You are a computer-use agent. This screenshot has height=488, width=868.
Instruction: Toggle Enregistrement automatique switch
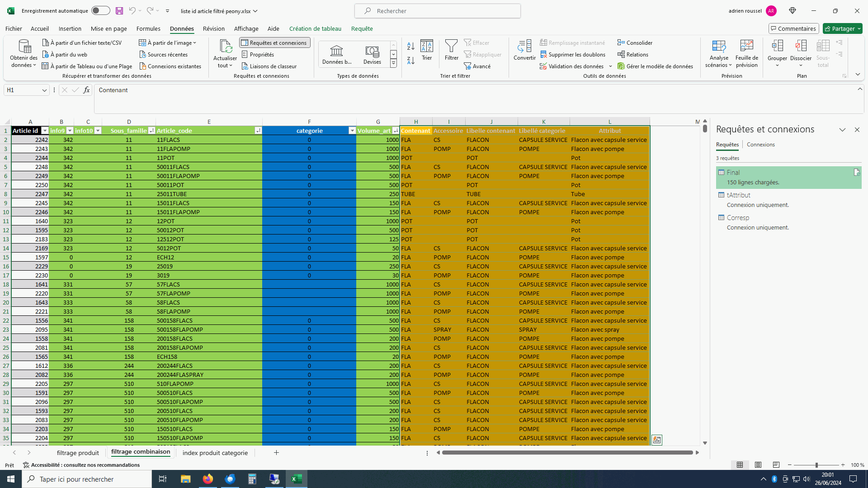(x=100, y=11)
